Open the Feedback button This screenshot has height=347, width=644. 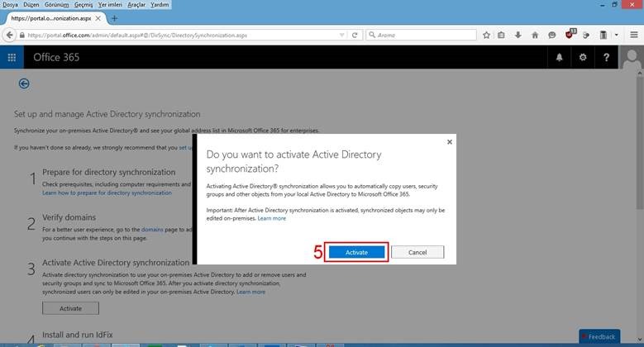(599, 337)
